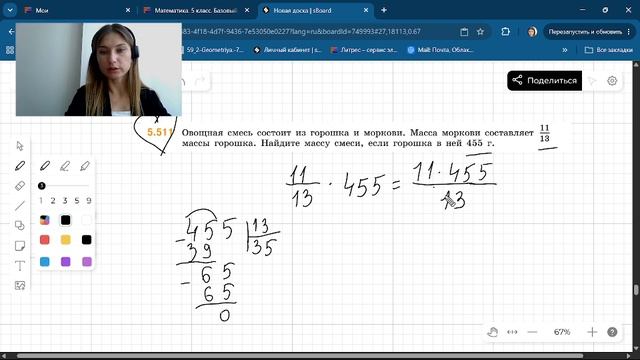Set stroke thickness to 3
This screenshot has height=360, width=640.
tap(65, 200)
